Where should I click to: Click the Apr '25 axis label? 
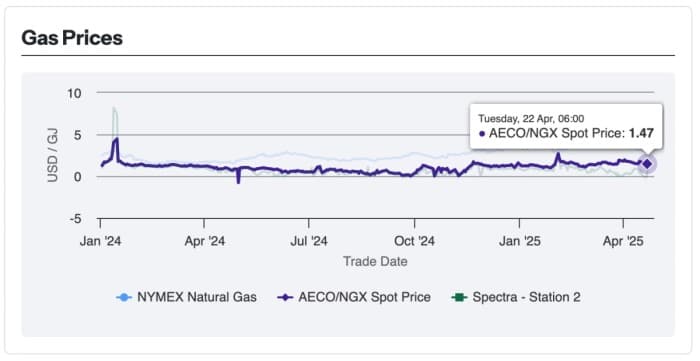pos(623,241)
